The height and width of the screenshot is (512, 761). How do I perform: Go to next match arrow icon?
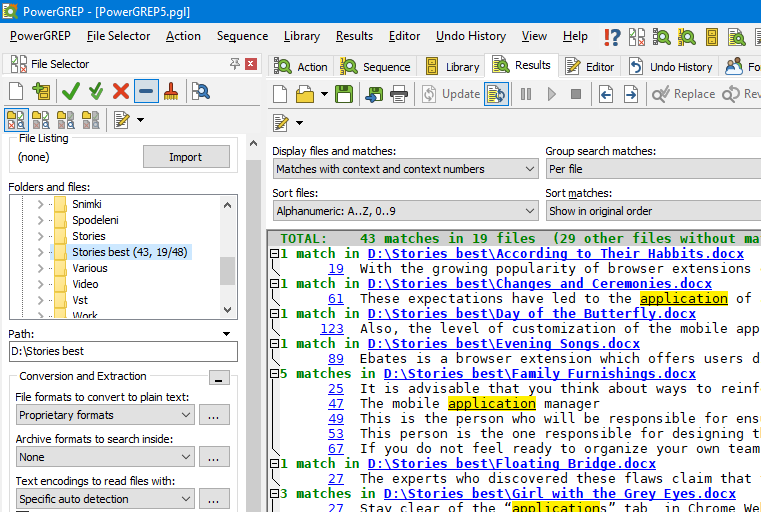(631, 94)
